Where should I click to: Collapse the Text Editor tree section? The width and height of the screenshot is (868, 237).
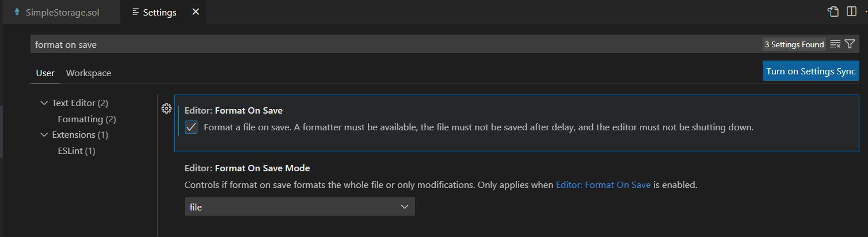(44, 103)
